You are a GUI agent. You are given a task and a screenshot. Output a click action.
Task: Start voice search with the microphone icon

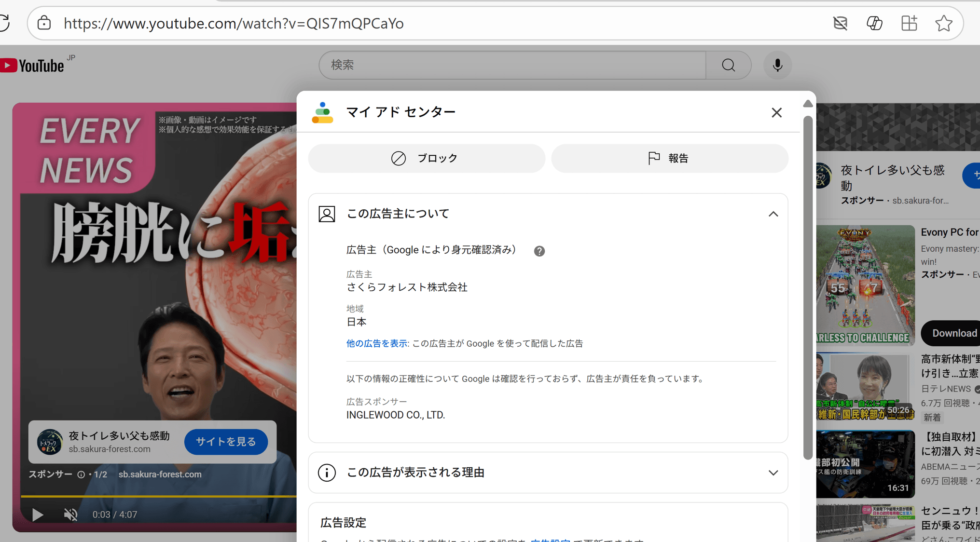[777, 65]
